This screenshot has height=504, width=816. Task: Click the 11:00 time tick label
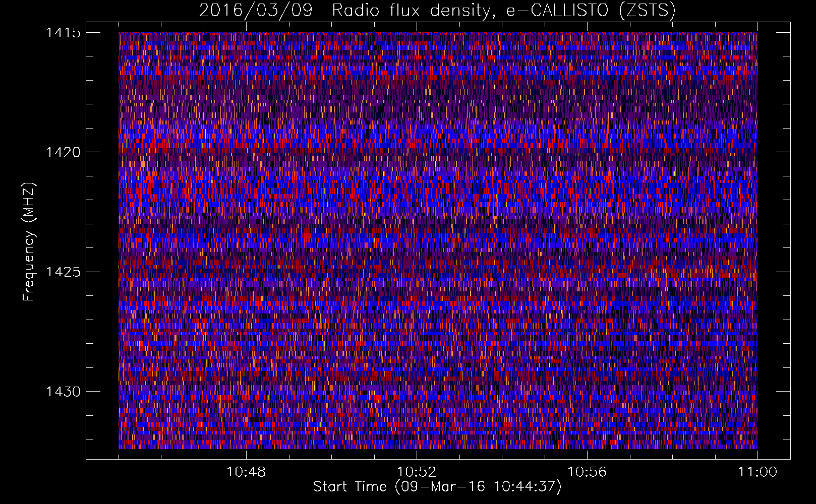(757, 472)
